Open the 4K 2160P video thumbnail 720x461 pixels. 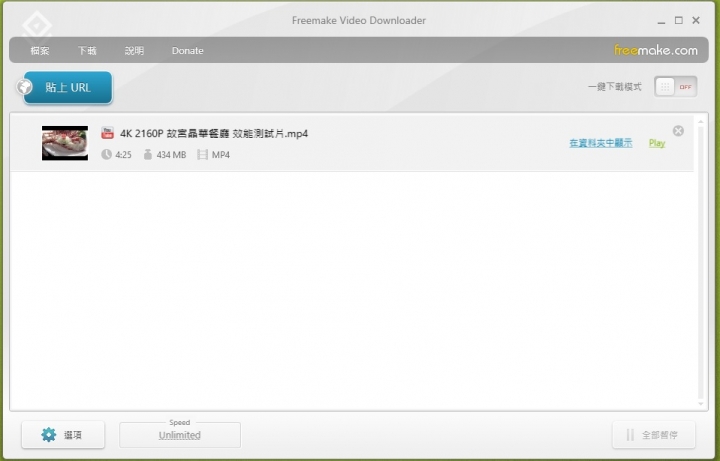(x=65, y=143)
